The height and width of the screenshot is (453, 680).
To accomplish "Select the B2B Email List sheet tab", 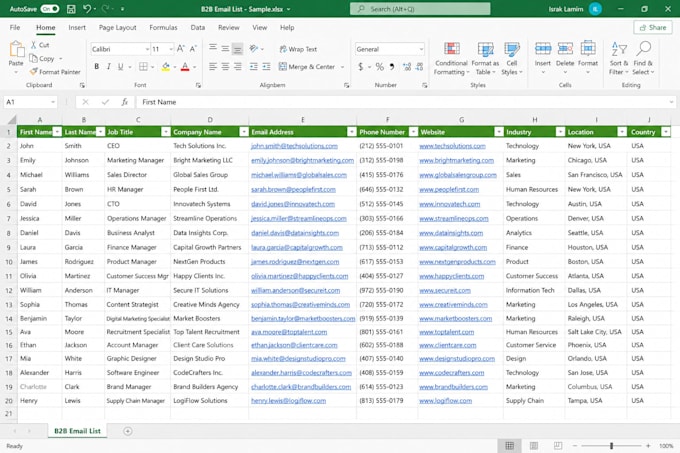I will 77,431.
